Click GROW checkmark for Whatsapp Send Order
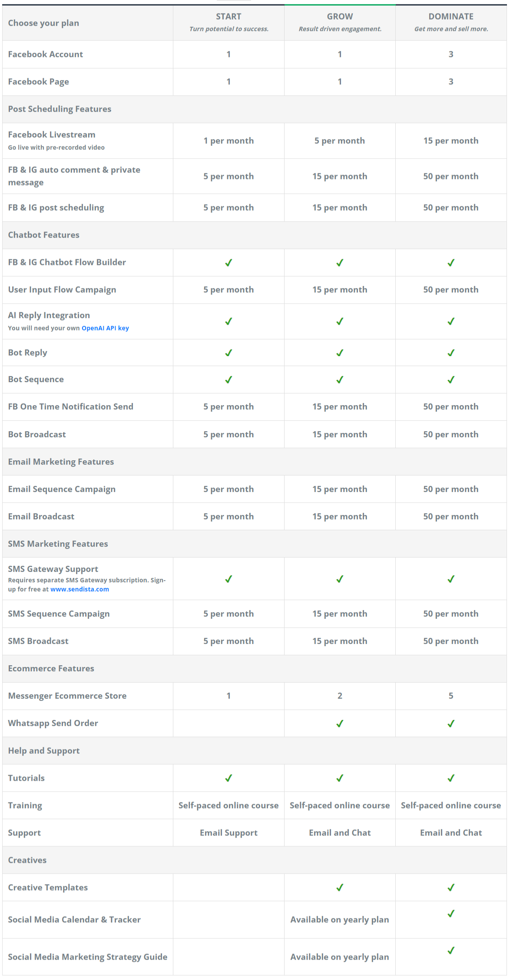510x980 pixels. coord(340,723)
